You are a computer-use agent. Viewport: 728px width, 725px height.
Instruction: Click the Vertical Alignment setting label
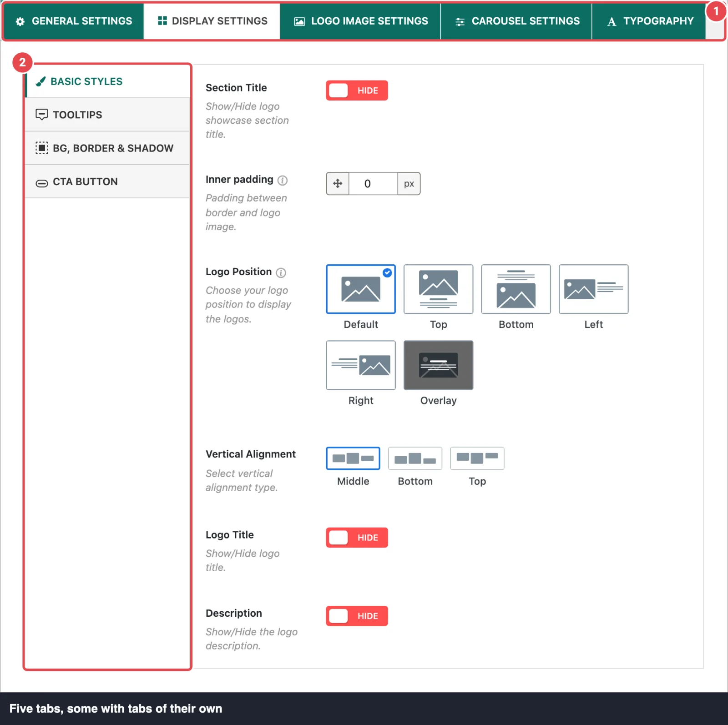[251, 454]
